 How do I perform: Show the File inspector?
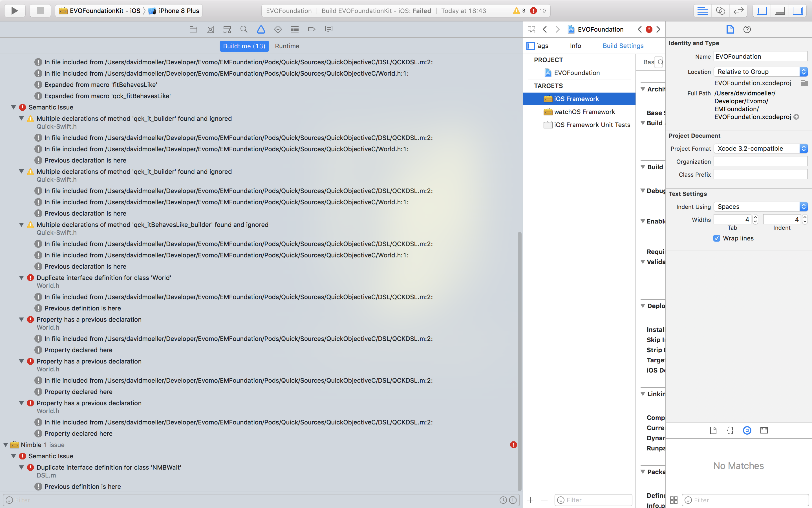[x=730, y=30]
